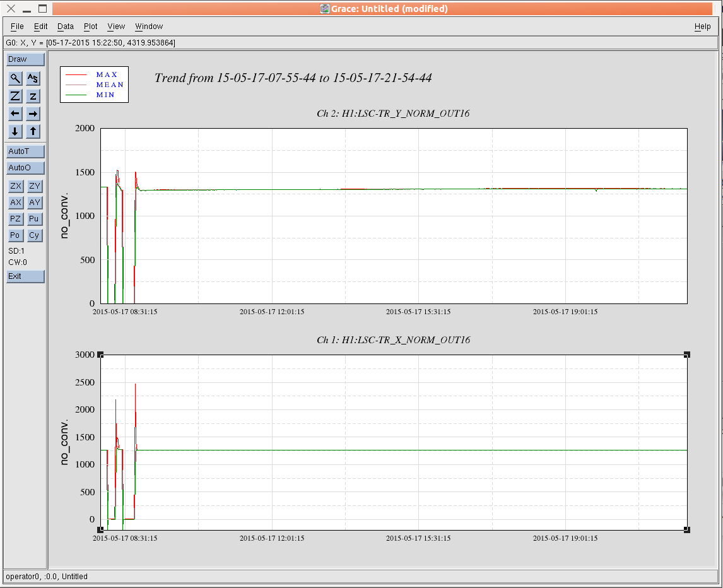
Task: Click the AutoT autotick button
Action: click(25, 151)
